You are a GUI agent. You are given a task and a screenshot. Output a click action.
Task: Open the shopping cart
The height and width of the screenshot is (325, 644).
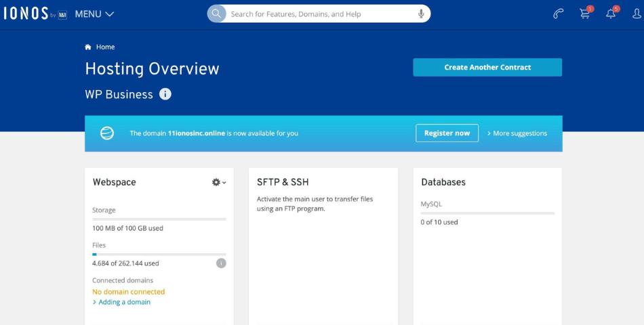[x=584, y=14]
